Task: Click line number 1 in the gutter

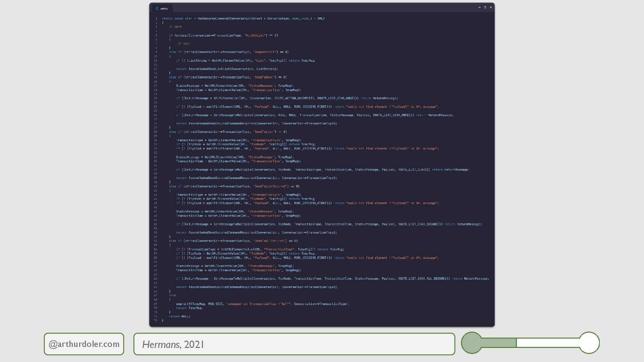Action: (156, 19)
